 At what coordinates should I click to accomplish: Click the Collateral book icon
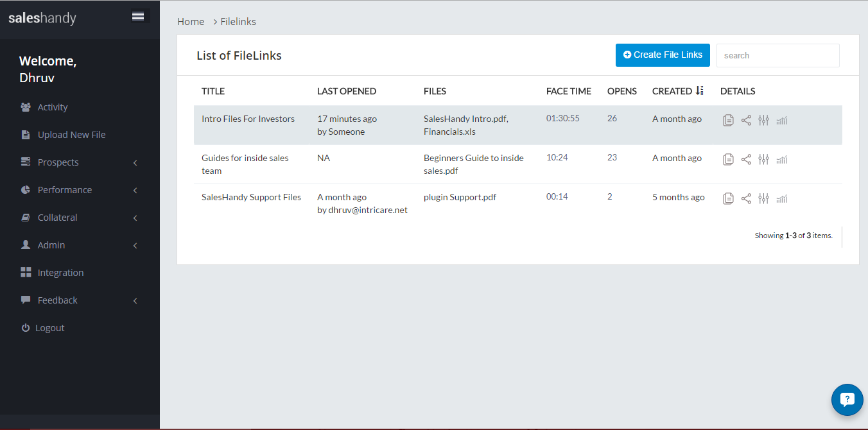click(x=26, y=218)
